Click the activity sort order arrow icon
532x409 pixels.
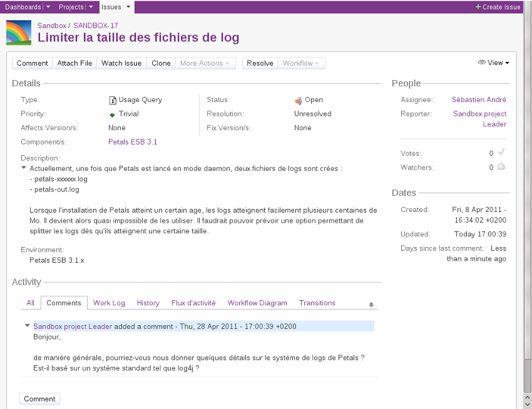[371, 305]
